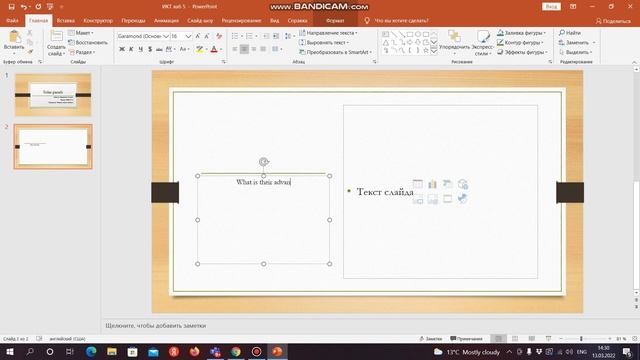Open Quick Styles (Экспресс-стили) icon

pos(483,37)
